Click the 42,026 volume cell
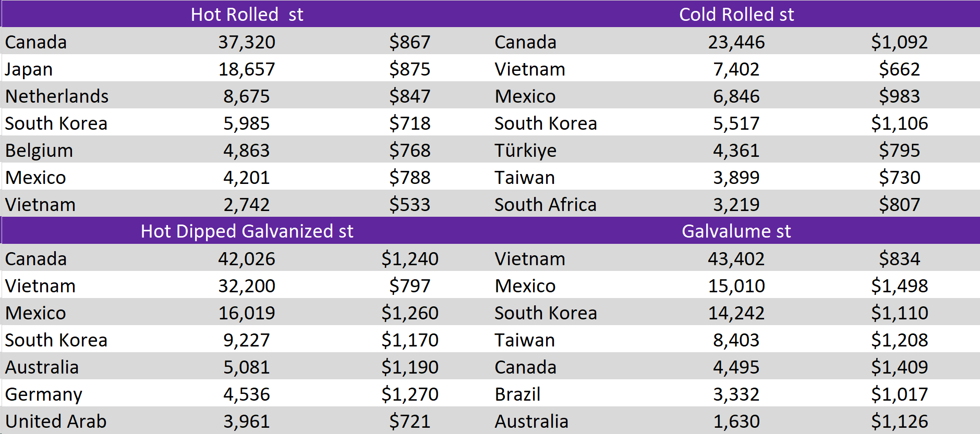 pos(247,259)
